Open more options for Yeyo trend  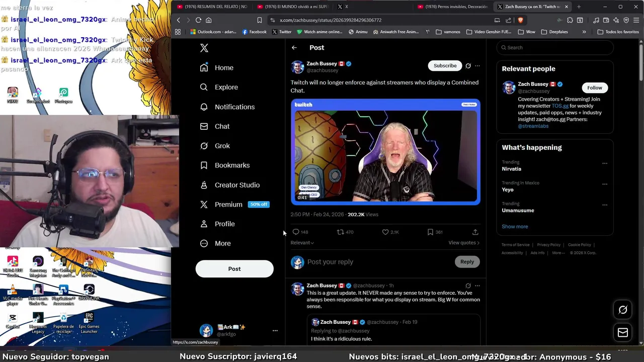605,184
